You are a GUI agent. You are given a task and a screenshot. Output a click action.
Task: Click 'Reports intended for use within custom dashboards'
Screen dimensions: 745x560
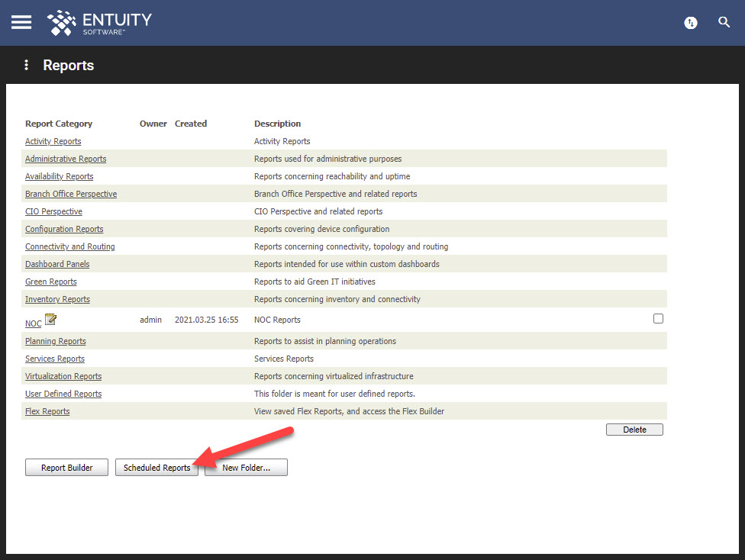coord(347,264)
